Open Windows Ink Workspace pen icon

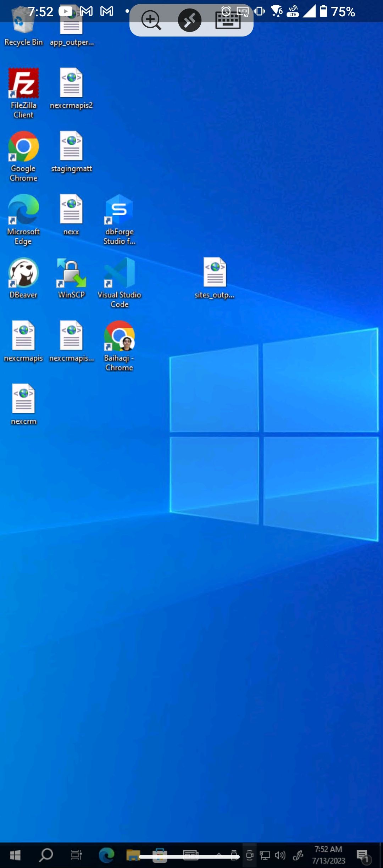tap(298, 855)
